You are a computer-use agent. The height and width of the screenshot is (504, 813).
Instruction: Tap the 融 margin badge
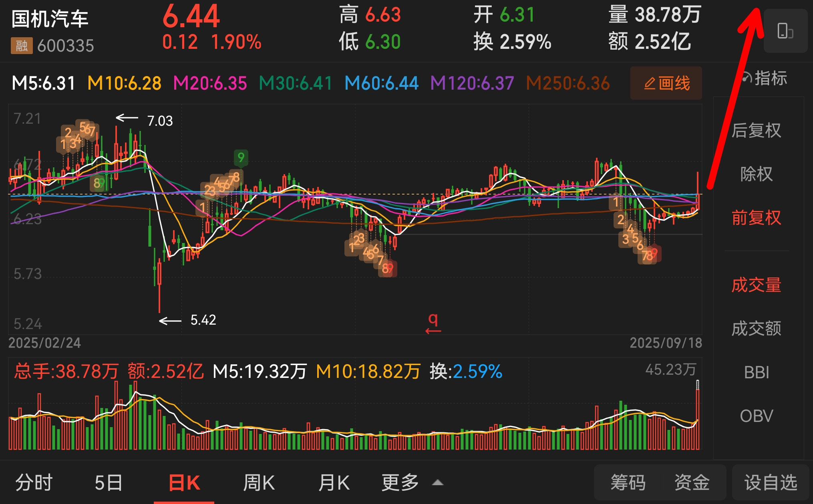[22, 46]
